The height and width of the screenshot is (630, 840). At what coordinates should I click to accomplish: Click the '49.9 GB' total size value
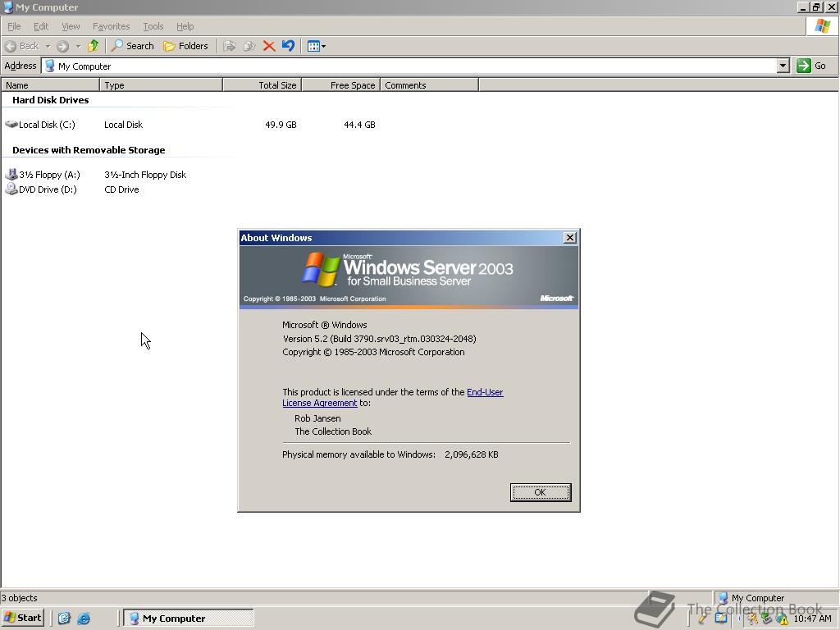tap(281, 125)
